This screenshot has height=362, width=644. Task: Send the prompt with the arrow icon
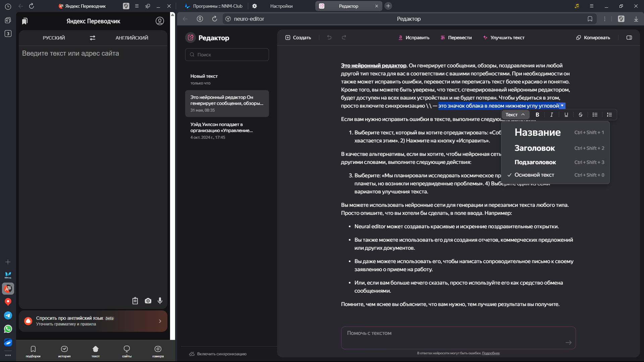coord(569,343)
